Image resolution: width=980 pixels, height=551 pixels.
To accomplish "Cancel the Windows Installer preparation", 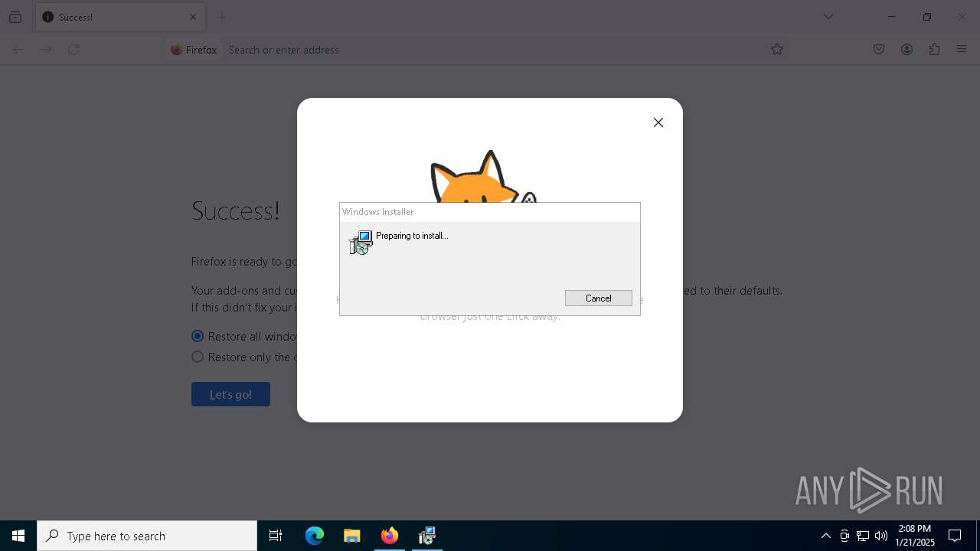I will (598, 298).
